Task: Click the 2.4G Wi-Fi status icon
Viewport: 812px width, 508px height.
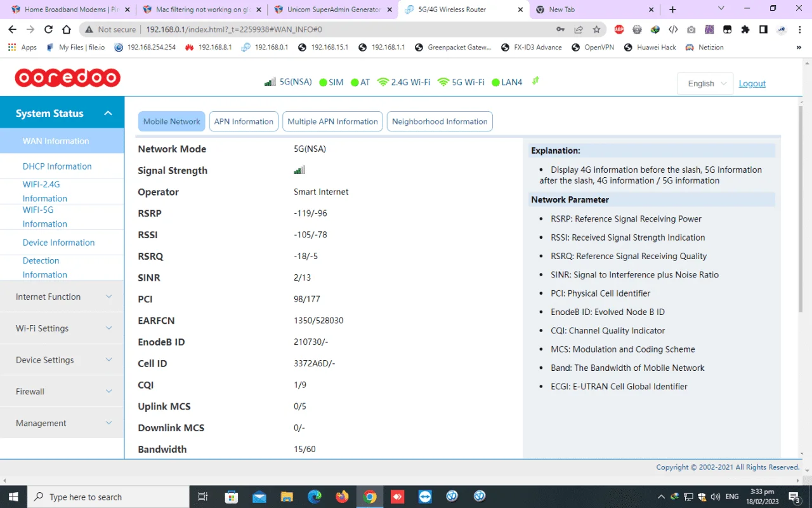Action: pos(383,83)
